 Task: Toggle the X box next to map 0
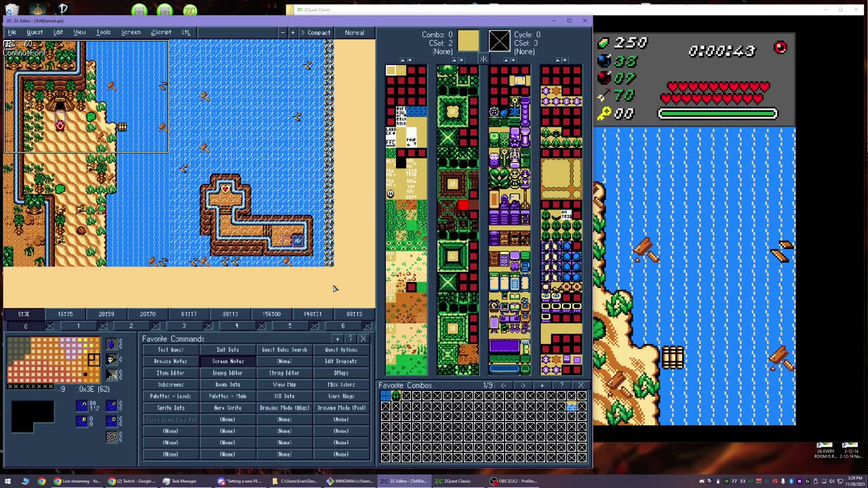point(50,326)
